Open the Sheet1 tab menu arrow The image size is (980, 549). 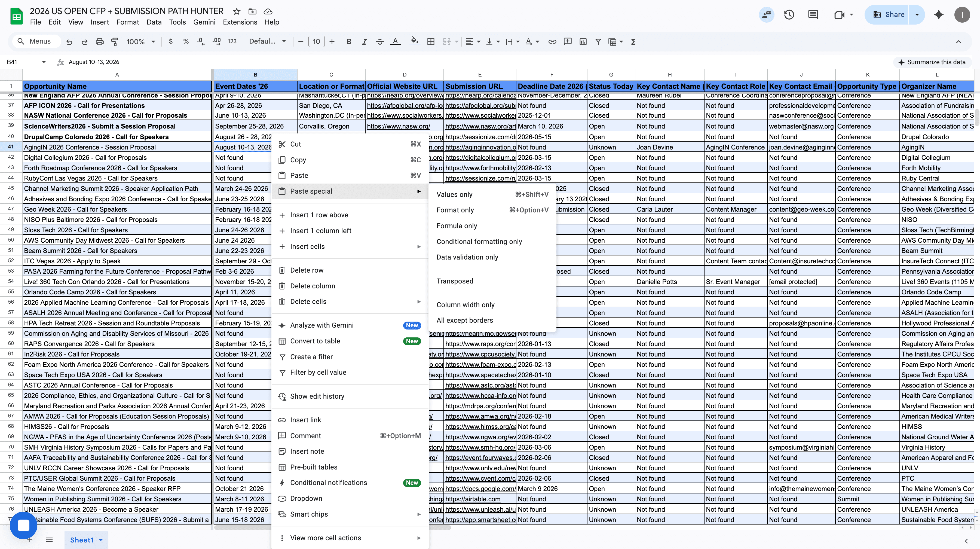point(101,540)
